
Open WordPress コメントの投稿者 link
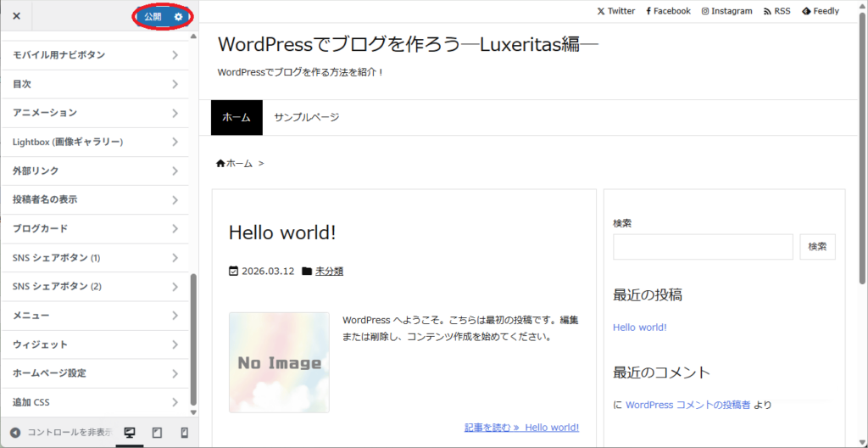click(x=688, y=406)
